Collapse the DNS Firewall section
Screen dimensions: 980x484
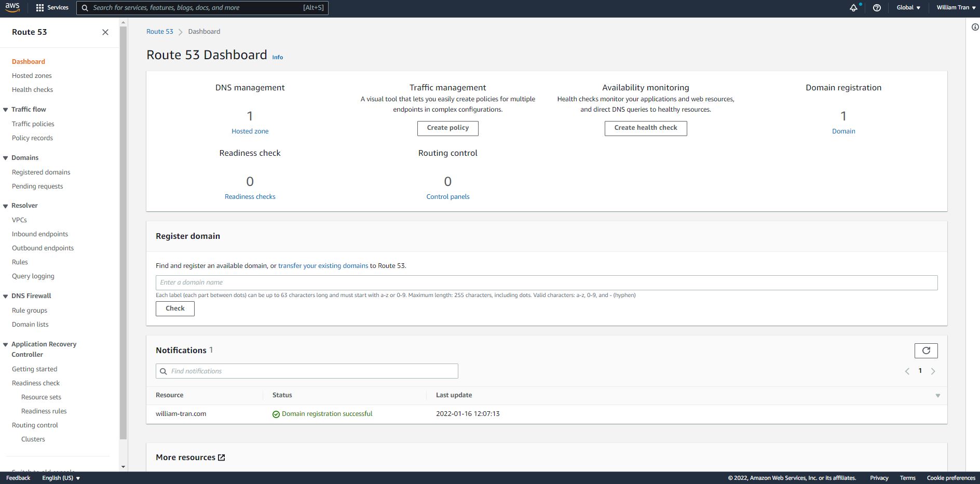tap(6, 296)
